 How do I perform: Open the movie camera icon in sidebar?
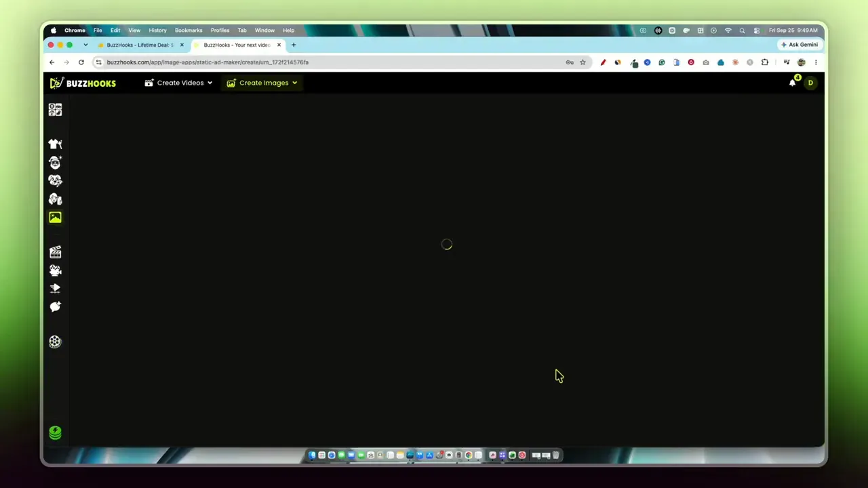pyautogui.click(x=55, y=270)
